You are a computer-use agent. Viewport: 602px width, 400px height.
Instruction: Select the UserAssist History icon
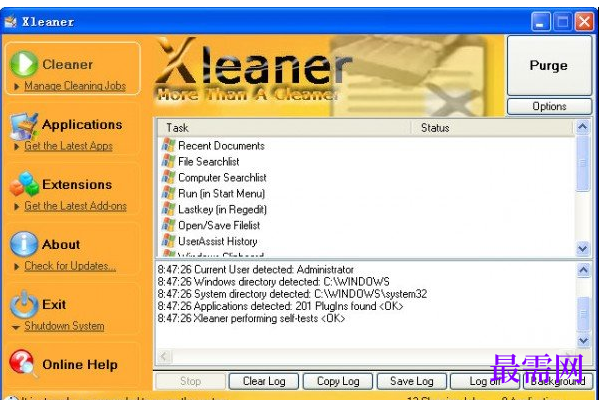point(168,241)
